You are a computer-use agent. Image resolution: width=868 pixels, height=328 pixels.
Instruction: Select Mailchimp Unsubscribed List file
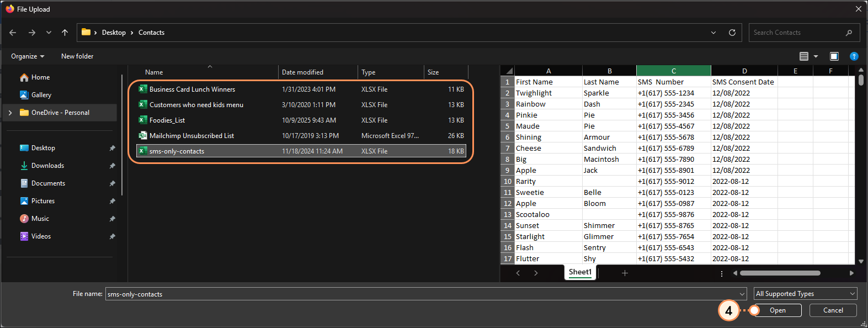coord(301,136)
